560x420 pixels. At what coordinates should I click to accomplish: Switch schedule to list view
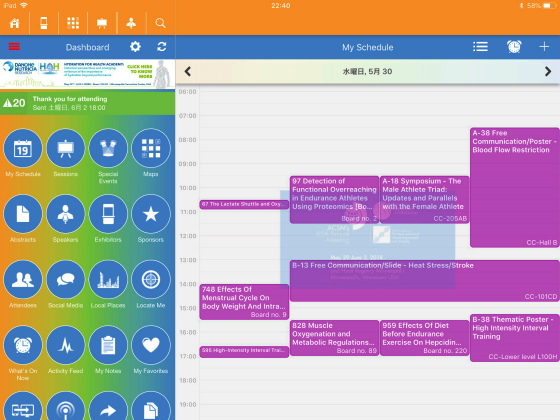(480, 47)
